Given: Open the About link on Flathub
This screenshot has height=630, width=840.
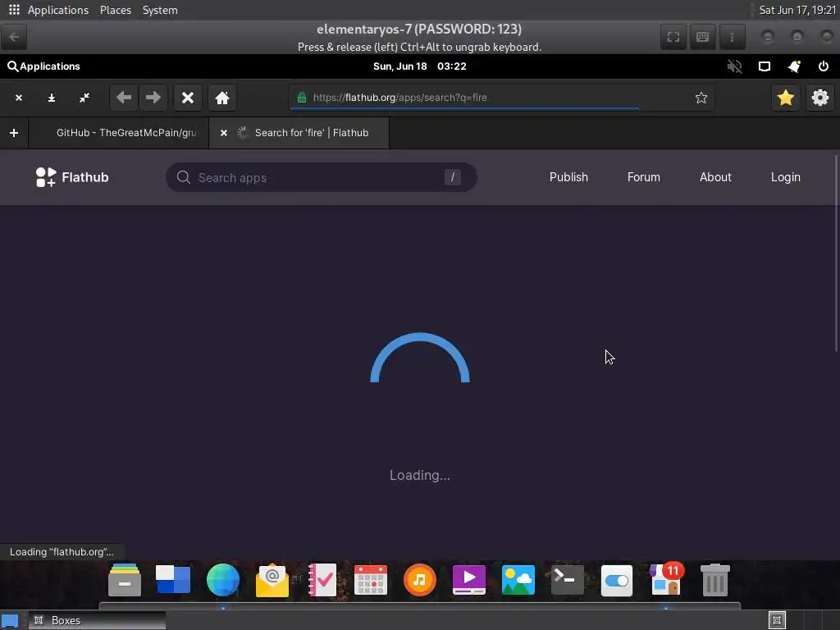Looking at the screenshot, I should pos(715,177).
